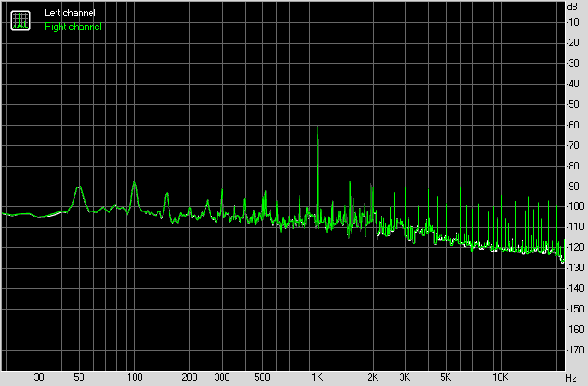Click the 1K frequency axis label
Viewport: 588px width, 386px height.
318,377
